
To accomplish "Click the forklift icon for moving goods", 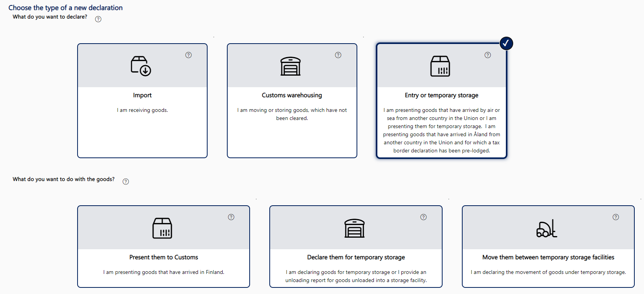I will 546,228.
